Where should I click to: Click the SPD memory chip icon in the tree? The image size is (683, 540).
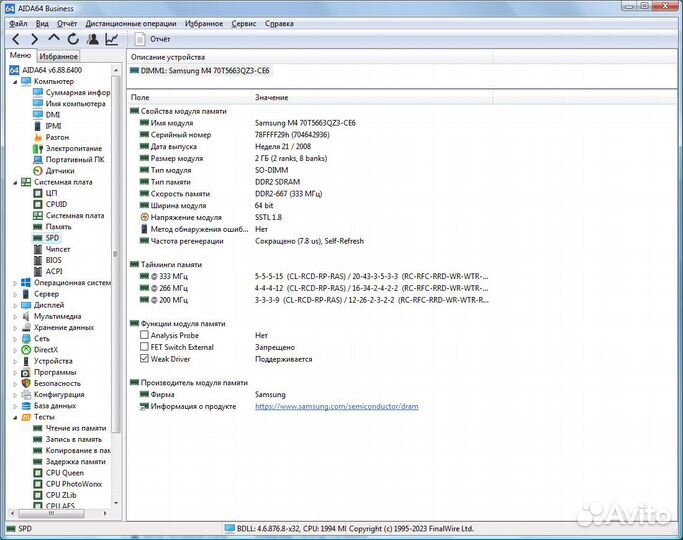pyautogui.click(x=38, y=238)
